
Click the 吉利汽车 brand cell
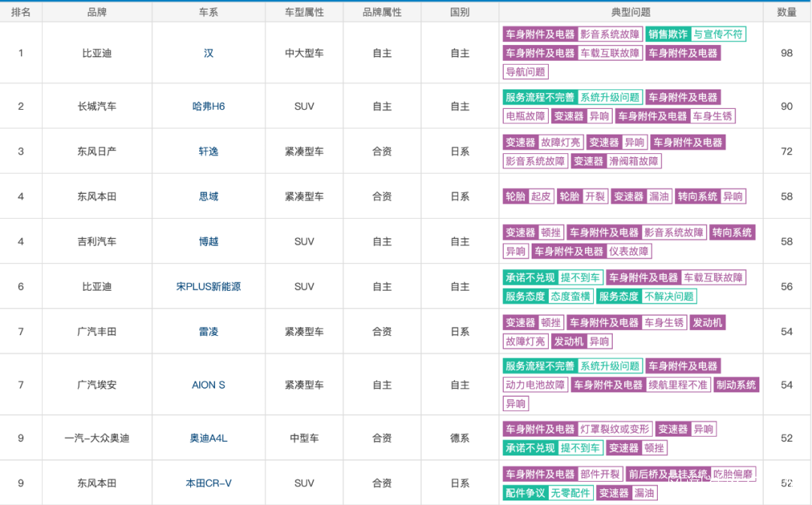pyautogui.click(x=97, y=242)
